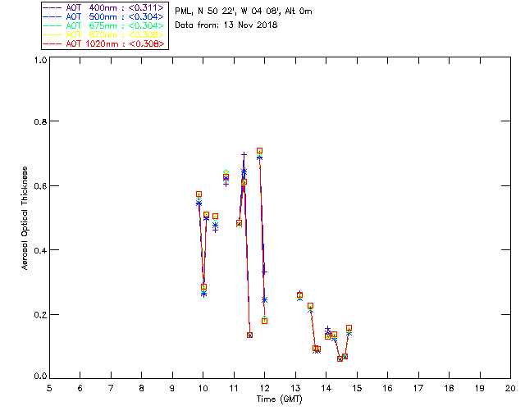Click the green diamond marker near 10.7 GMT
This screenshot has height=420, width=525.
coord(226,172)
